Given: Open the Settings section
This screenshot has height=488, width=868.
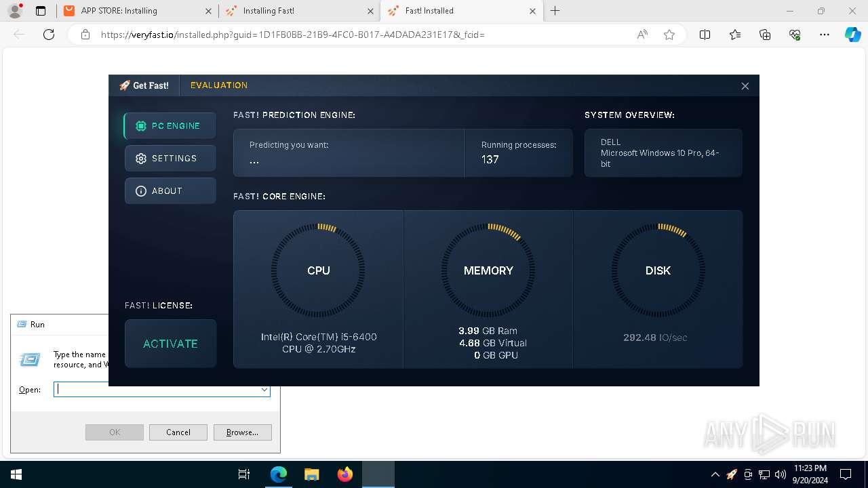Looking at the screenshot, I should point(170,159).
